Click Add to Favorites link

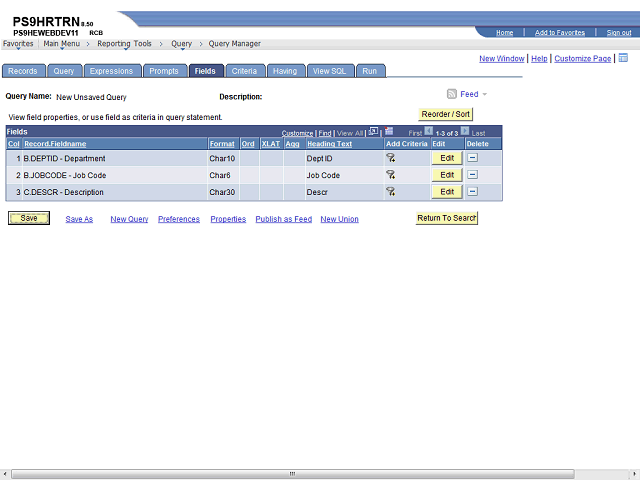click(x=560, y=33)
